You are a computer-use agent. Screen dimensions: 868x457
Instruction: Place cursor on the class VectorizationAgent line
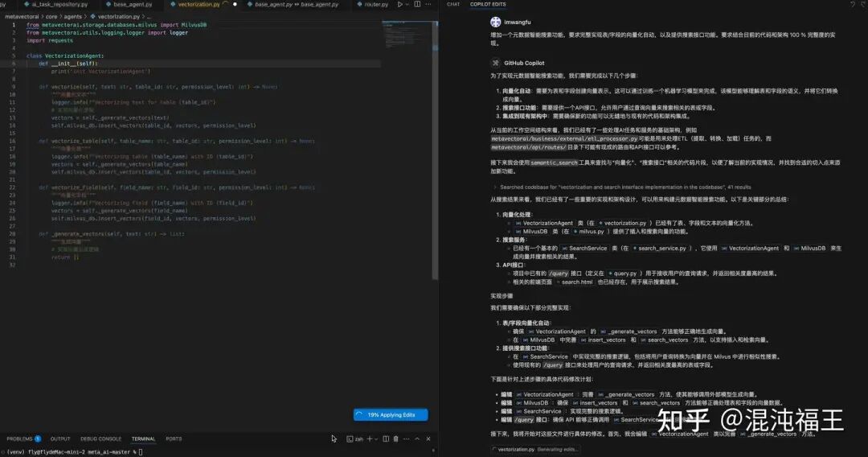pos(65,56)
